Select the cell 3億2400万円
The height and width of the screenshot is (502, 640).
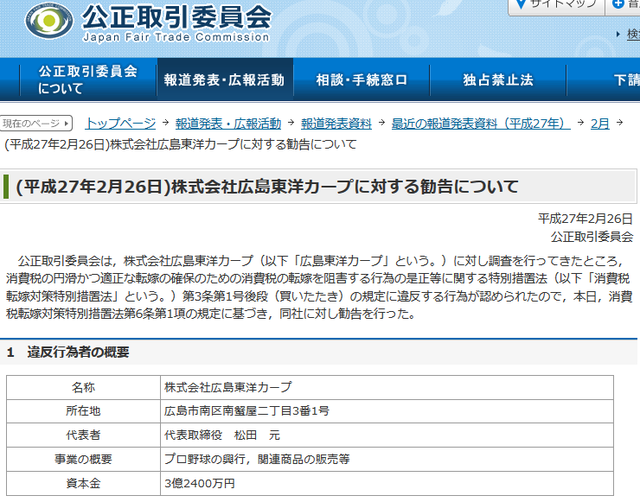tap(387, 484)
